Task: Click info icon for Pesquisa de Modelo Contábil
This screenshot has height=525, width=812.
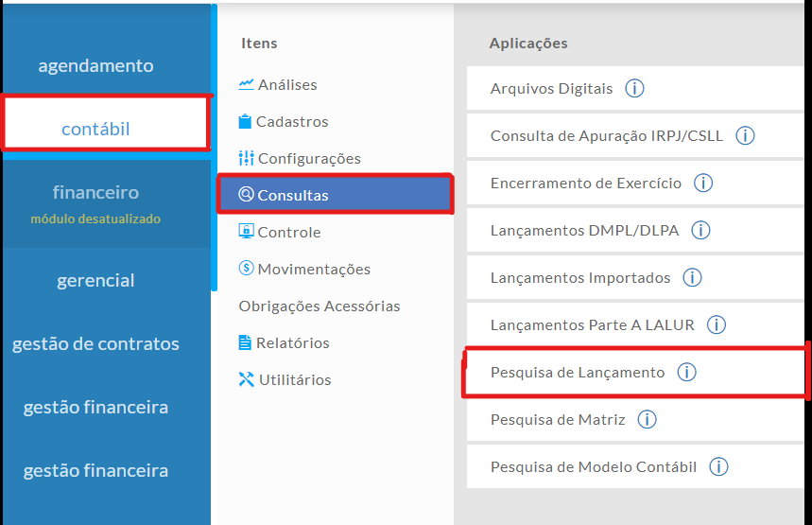Action: click(718, 467)
